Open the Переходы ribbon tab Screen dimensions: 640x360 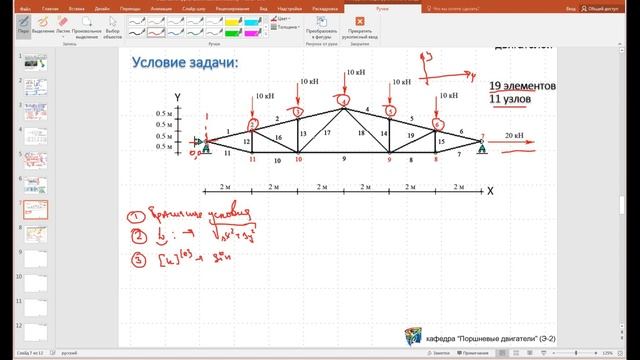tap(130, 9)
